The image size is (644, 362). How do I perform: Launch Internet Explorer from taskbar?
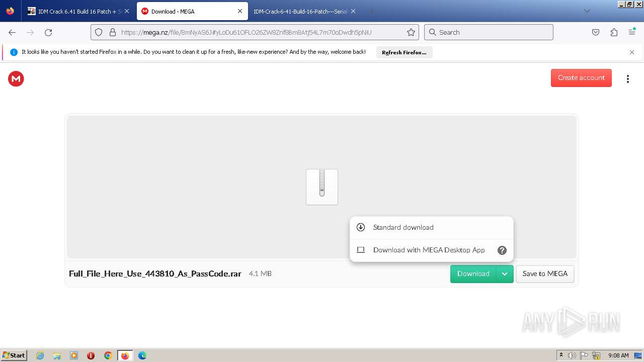click(40, 355)
